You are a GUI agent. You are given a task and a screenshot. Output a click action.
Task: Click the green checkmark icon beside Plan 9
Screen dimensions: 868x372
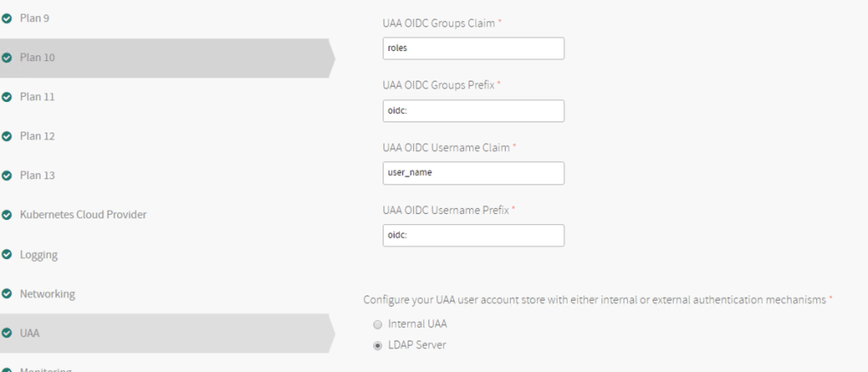pos(7,18)
